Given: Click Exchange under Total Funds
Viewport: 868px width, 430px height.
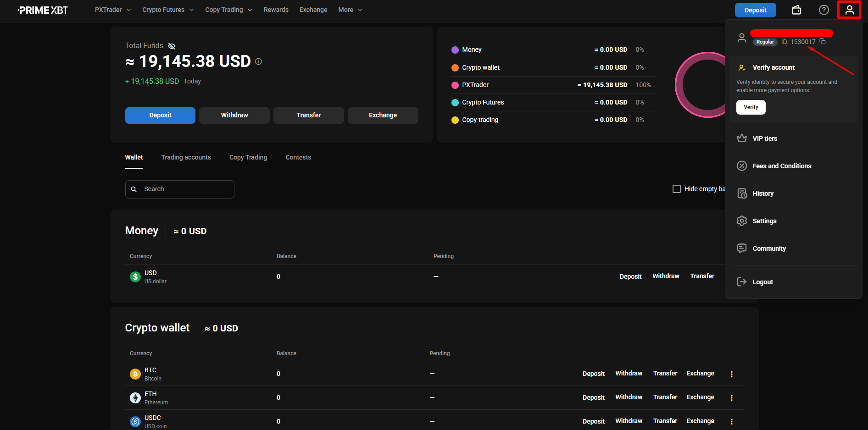Looking at the screenshot, I should [383, 116].
